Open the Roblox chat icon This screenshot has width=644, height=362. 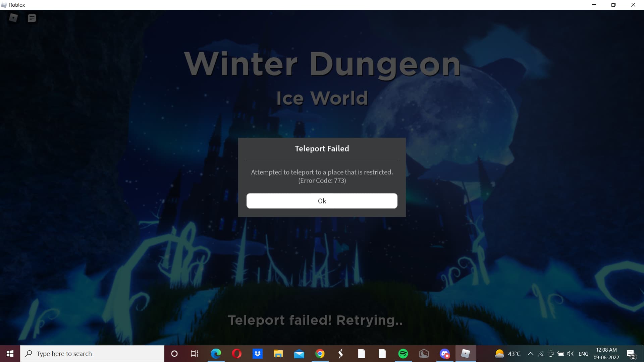(x=32, y=18)
